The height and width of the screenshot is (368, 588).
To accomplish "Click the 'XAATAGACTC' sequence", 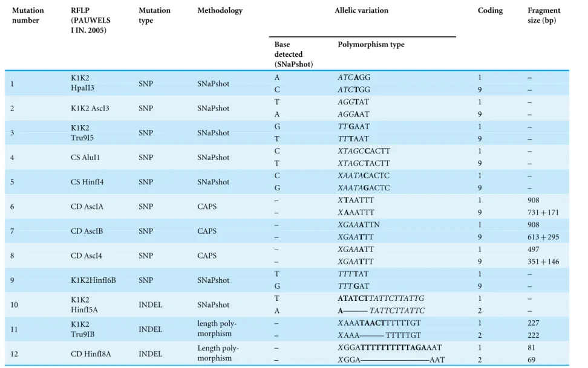I will (x=364, y=188).
